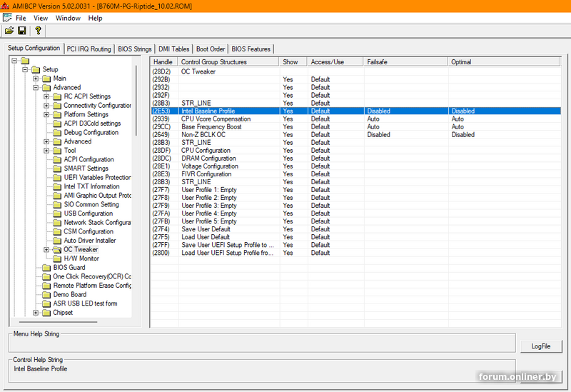Expand the RC ACPI Settings node
This screenshot has width=571, height=392.
46,96
